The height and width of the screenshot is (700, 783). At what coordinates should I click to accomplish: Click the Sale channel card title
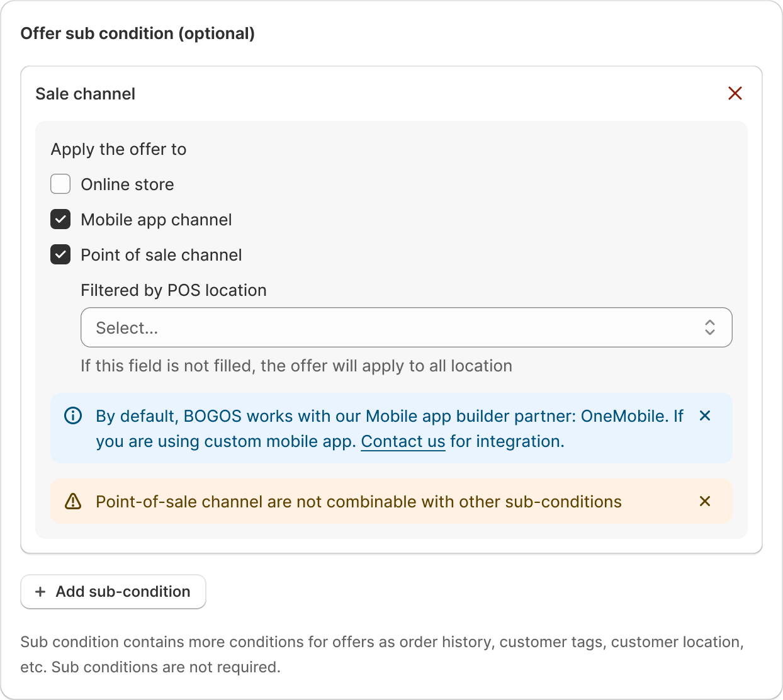tap(86, 94)
